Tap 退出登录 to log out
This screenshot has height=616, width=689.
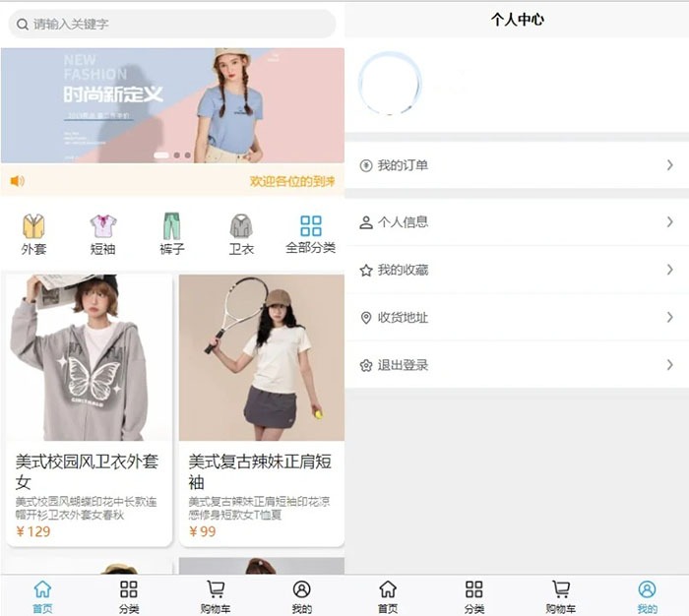pos(404,365)
